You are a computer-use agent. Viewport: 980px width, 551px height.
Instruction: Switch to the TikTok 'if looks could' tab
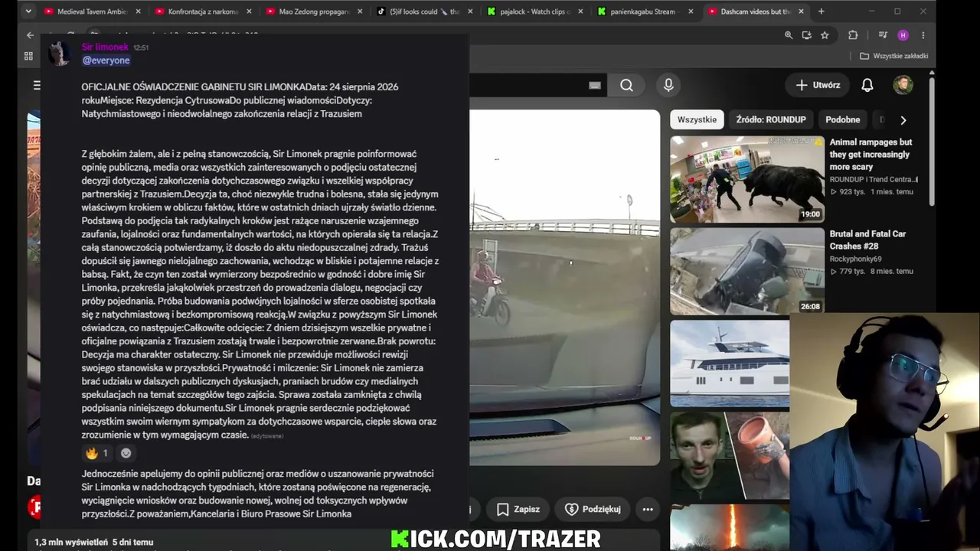(x=418, y=11)
